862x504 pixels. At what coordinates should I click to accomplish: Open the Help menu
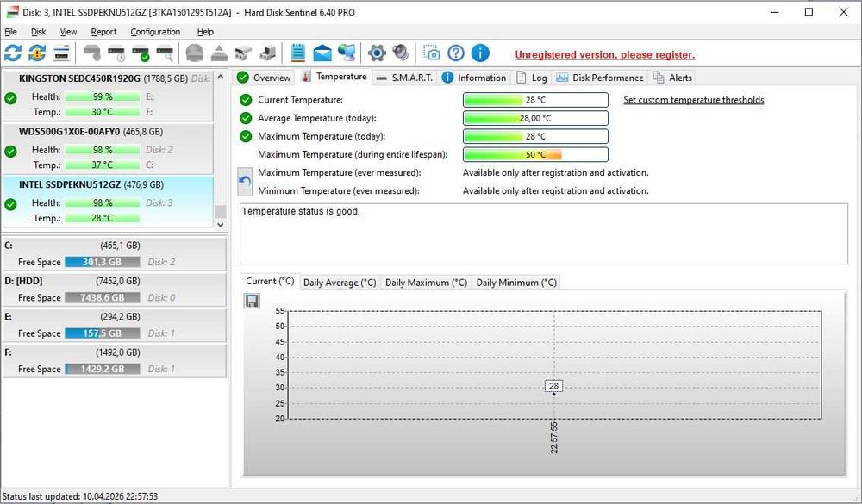pos(205,32)
